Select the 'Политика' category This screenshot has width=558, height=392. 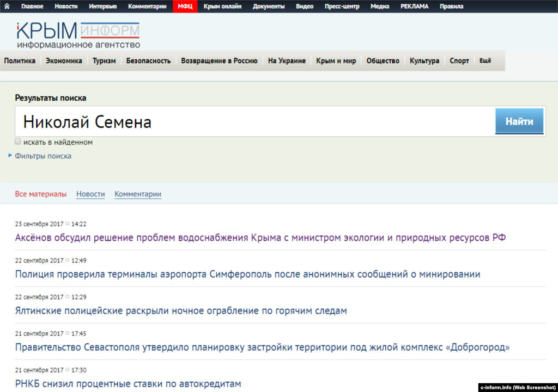click(20, 61)
